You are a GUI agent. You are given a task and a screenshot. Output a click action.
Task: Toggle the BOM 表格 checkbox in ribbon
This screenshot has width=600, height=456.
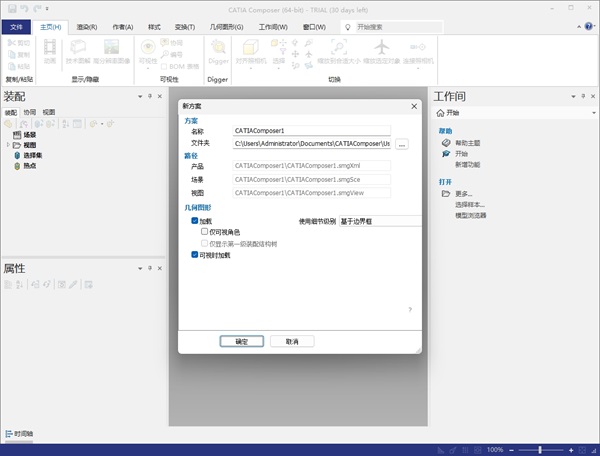pos(164,67)
